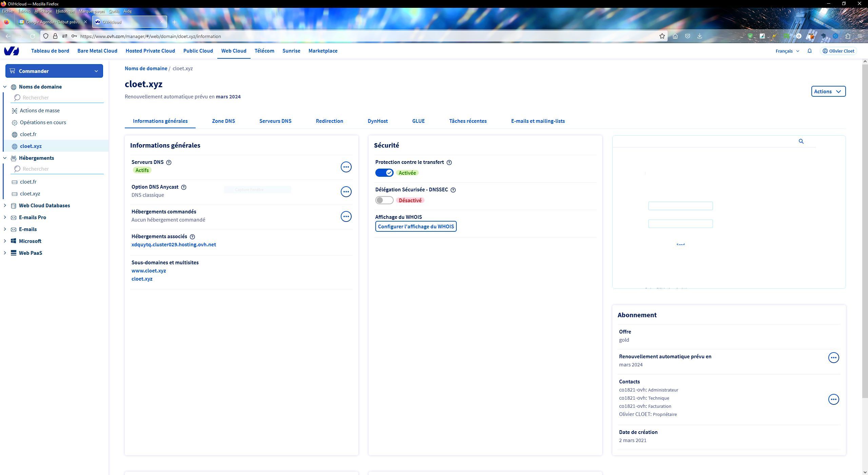This screenshot has height=475, width=868.
Task: Enable the DNSSEC delegation toggle
Action: click(x=384, y=201)
